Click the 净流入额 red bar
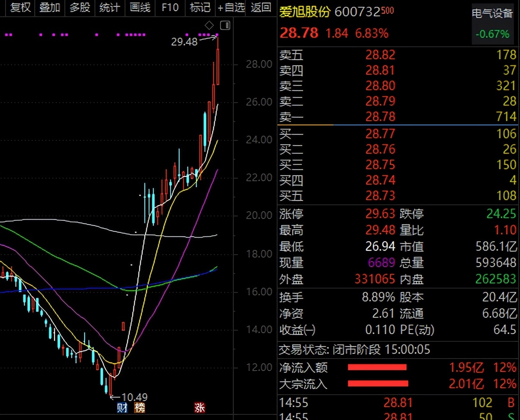 coord(377,368)
